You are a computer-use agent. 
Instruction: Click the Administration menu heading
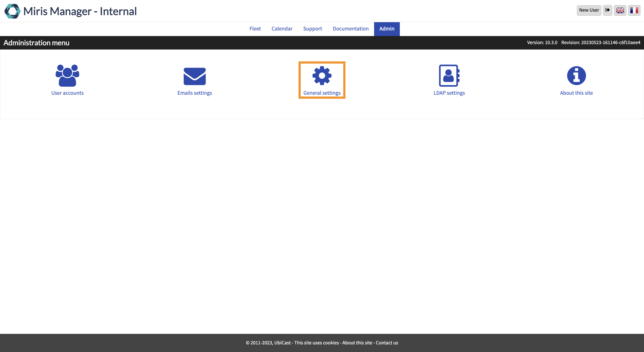[x=36, y=43]
